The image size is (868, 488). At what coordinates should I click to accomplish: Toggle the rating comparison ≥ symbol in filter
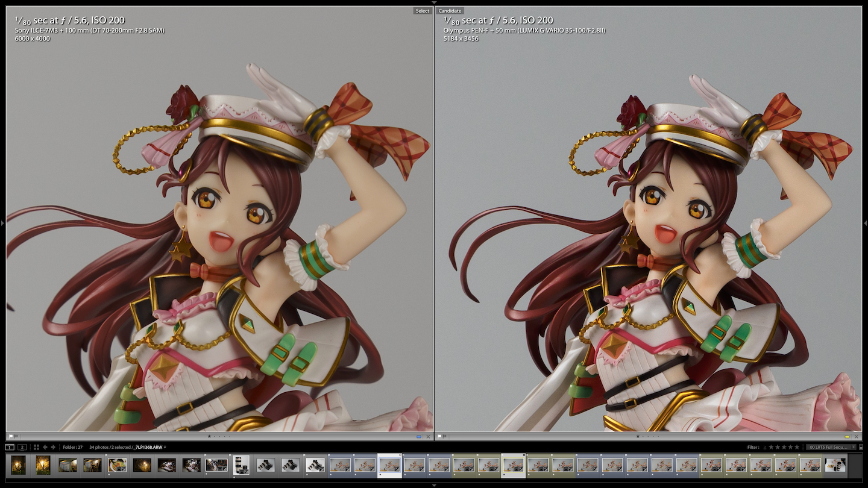pyautogui.click(x=765, y=447)
